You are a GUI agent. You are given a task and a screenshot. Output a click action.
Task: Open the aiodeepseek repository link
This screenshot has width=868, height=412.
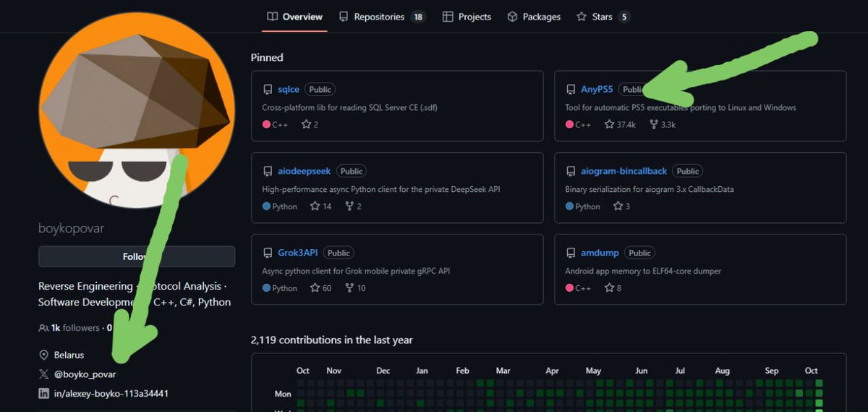coord(305,172)
